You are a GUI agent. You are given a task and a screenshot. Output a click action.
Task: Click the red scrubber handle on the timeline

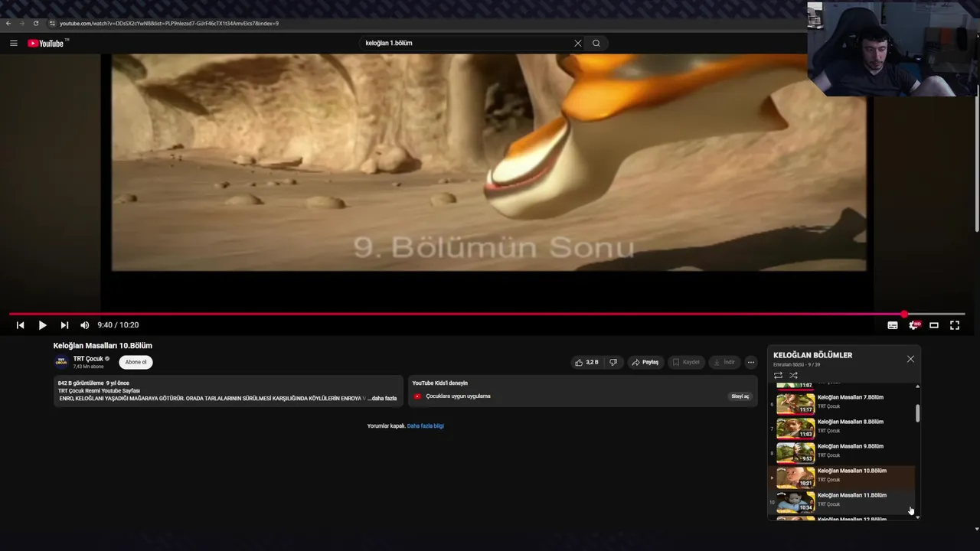(904, 314)
